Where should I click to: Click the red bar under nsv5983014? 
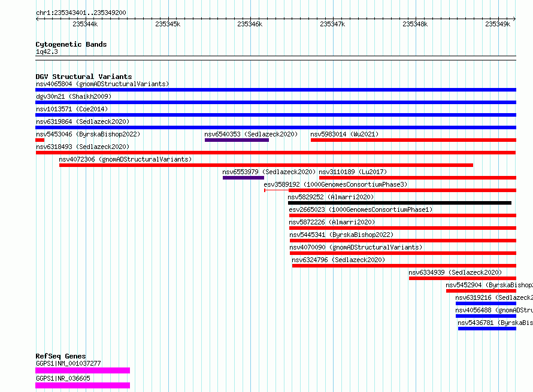413,140
